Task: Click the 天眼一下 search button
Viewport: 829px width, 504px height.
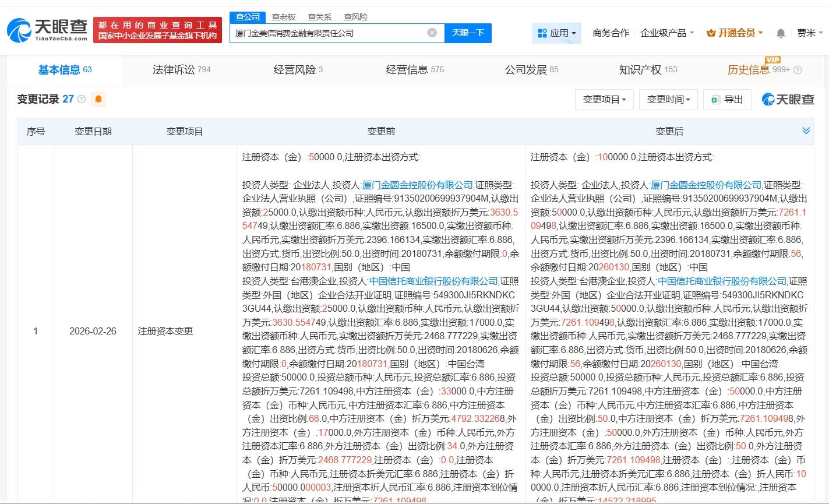Action: click(x=468, y=33)
